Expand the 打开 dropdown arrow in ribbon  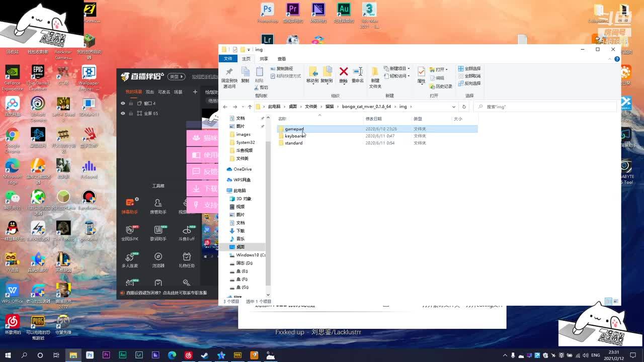[447, 69]
